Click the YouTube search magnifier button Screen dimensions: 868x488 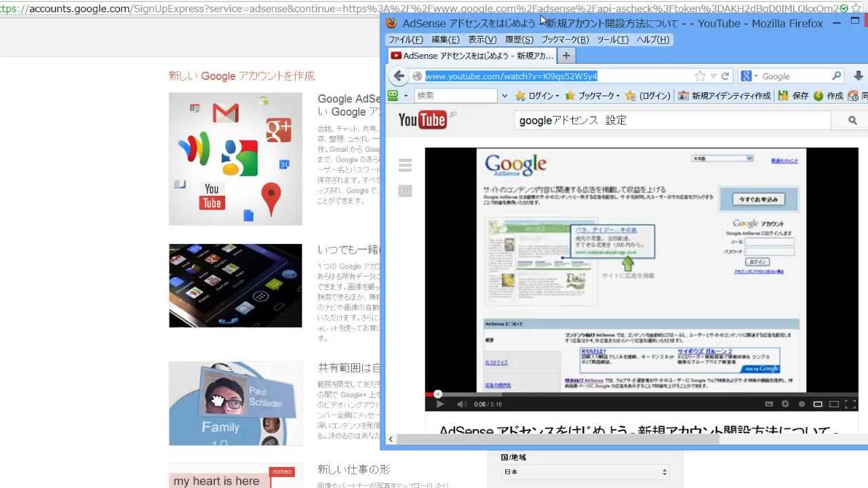click(852, 121)
